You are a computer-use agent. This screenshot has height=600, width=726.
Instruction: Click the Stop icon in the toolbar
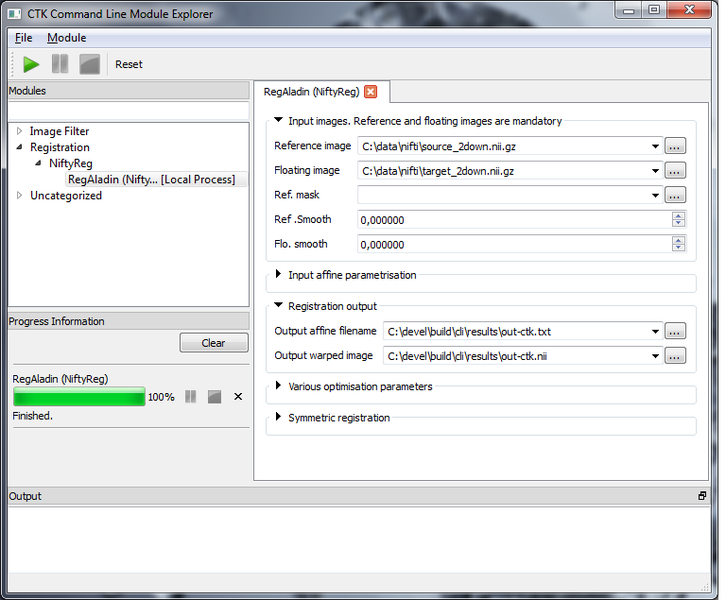[x=90, y=64]
